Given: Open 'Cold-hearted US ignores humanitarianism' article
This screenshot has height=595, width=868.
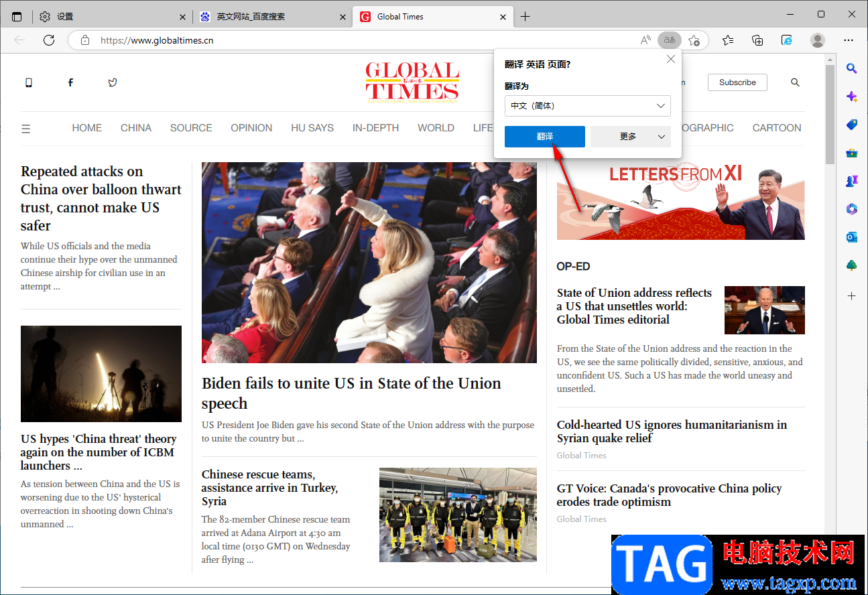Looking at the screenshot, I should click(x=672, y=432).
